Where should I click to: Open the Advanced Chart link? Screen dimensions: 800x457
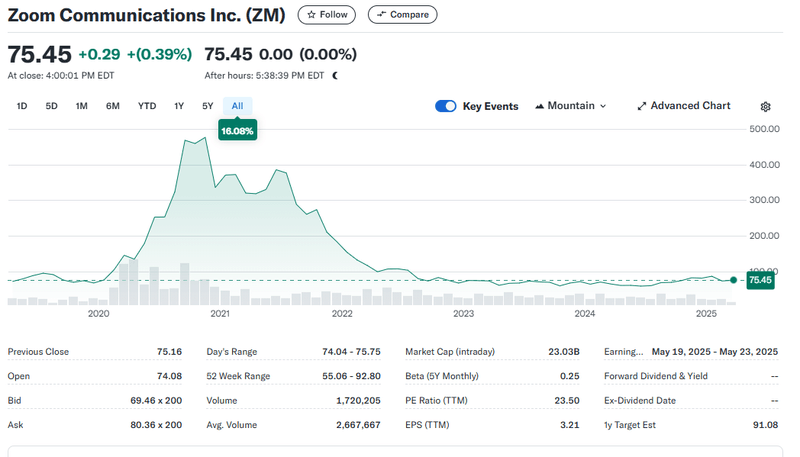pos(690,106)
